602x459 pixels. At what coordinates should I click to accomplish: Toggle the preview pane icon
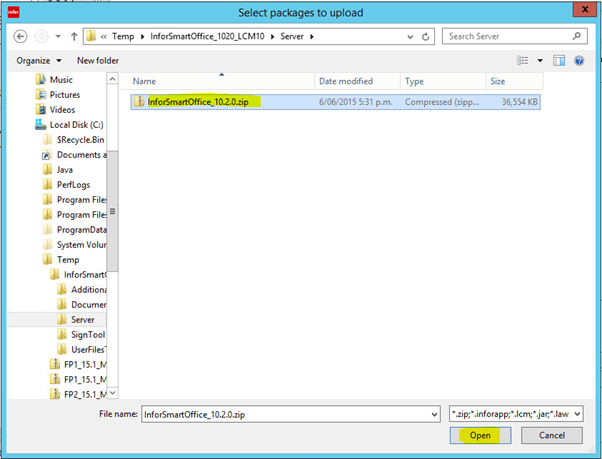(x=559, y=60)
